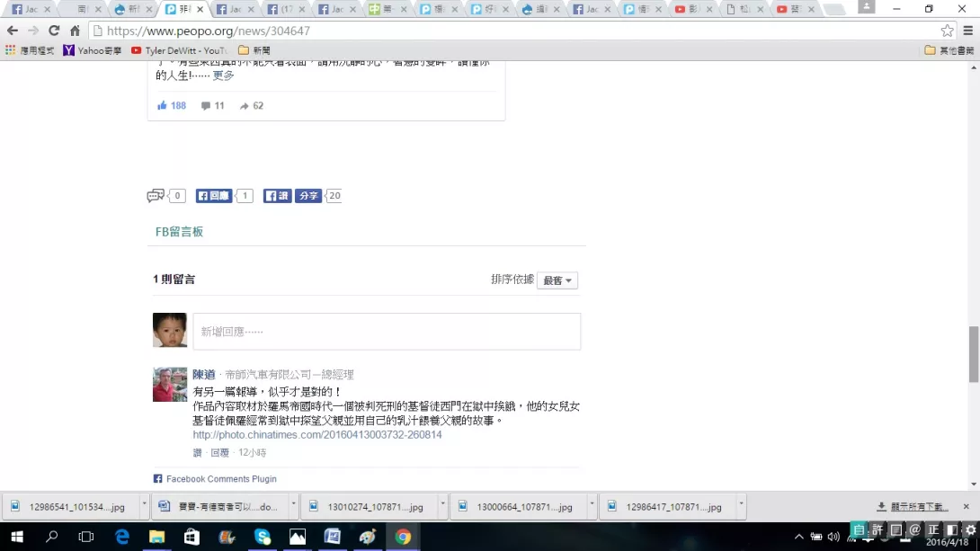Click the comment bubble icon showing 11
Screen dimensions: 980x551
point(206,105)
